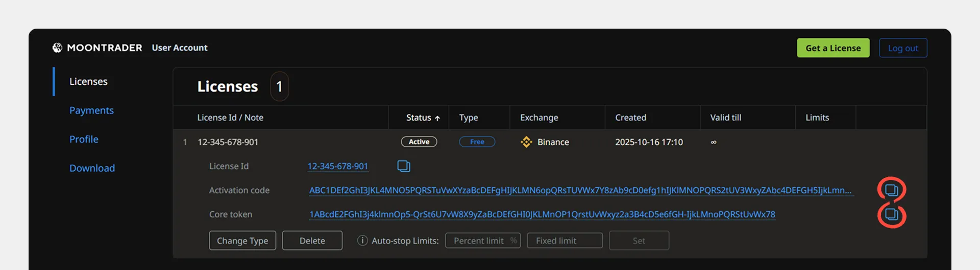Go to Payments in the sidebar
980x270 pixels.
(x=91, y=110)
